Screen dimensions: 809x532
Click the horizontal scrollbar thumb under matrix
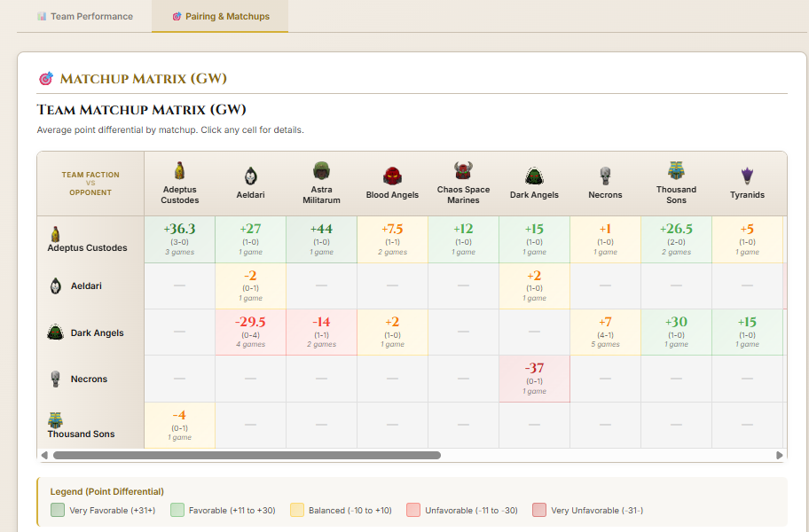coord(247,455)
